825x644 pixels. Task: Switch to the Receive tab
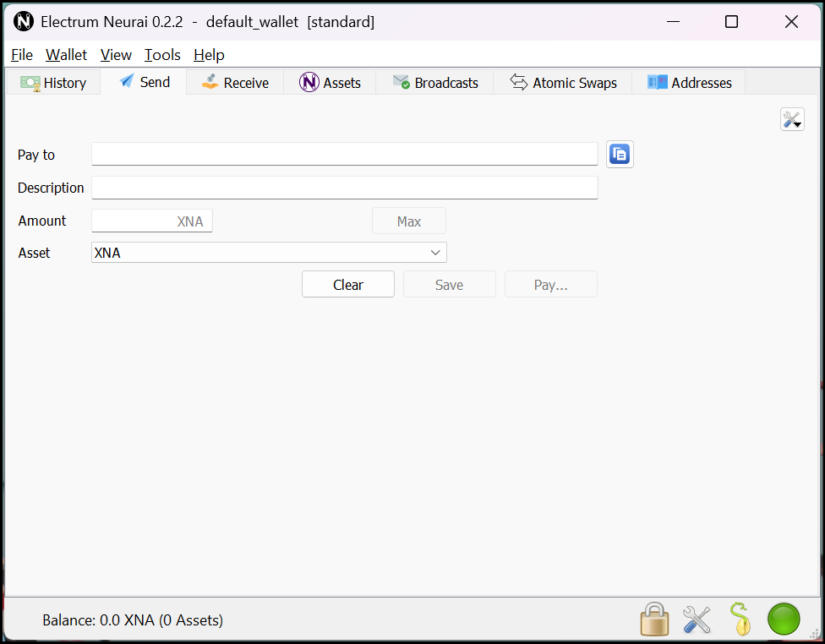coord(234,82)
